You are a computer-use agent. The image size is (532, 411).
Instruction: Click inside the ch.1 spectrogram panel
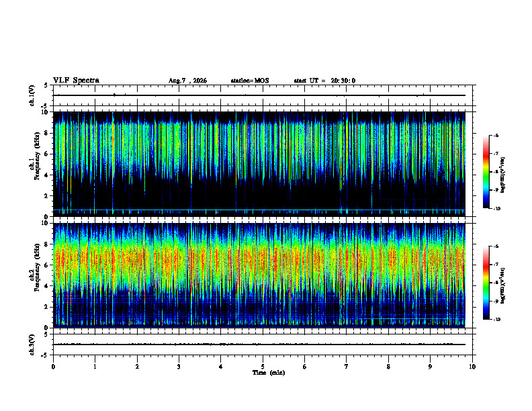pyautogui.click(x=263, y=164)
